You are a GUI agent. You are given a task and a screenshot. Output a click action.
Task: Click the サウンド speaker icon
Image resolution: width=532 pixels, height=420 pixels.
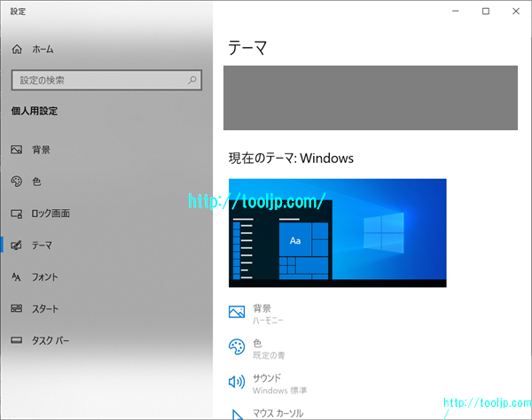237,382
